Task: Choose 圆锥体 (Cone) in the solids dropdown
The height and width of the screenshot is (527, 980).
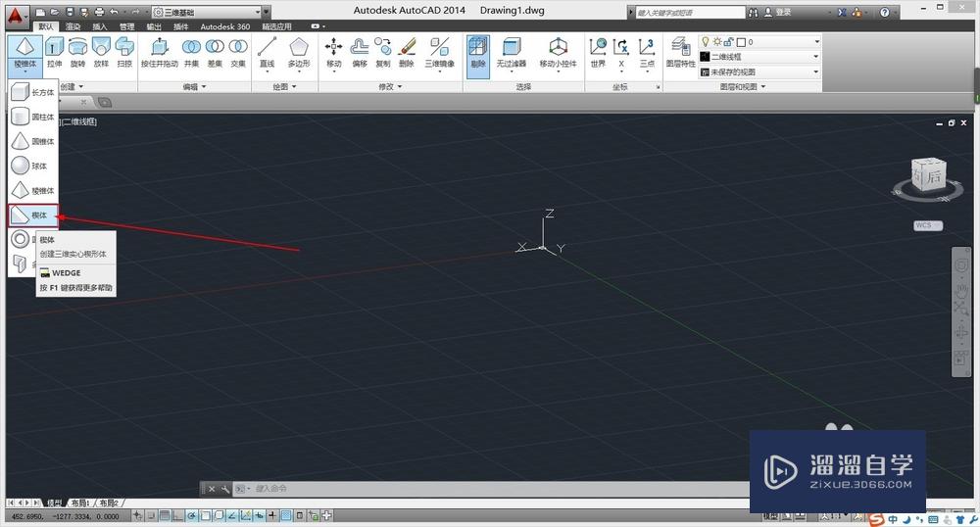Action: point(33,141)
